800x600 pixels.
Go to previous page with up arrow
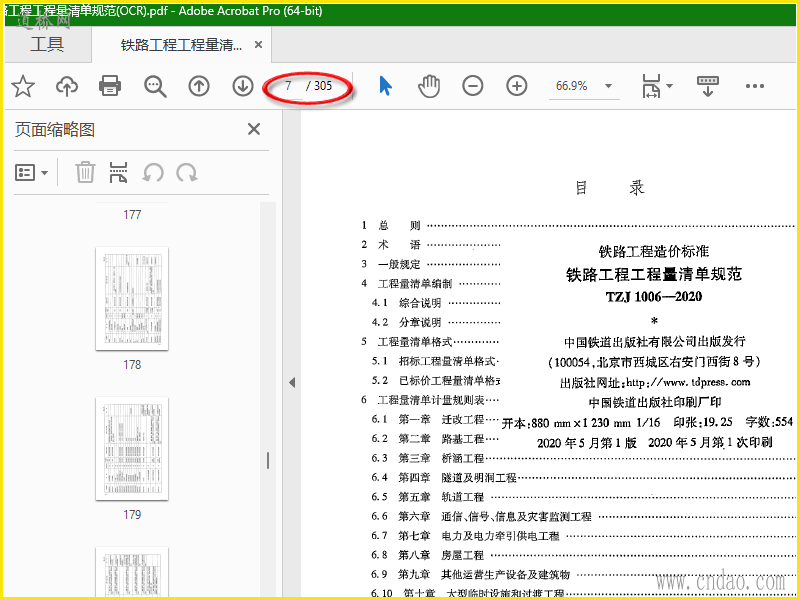coord(199,86)
